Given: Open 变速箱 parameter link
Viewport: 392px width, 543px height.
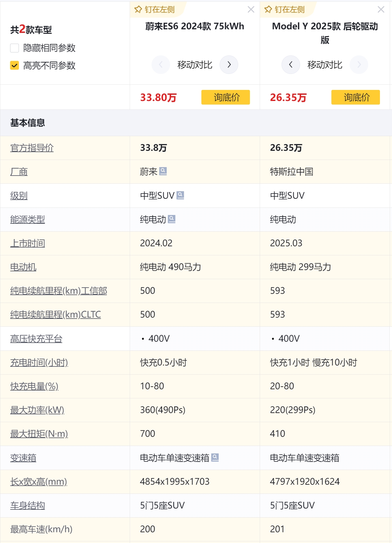Looking at the screenshot, I should pyautogui.click(x=23, y=458).
